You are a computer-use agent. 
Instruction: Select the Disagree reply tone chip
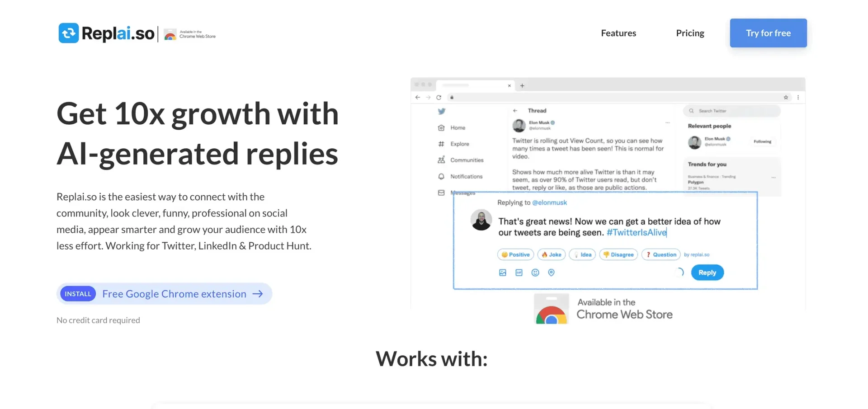(x=618, y=255)
